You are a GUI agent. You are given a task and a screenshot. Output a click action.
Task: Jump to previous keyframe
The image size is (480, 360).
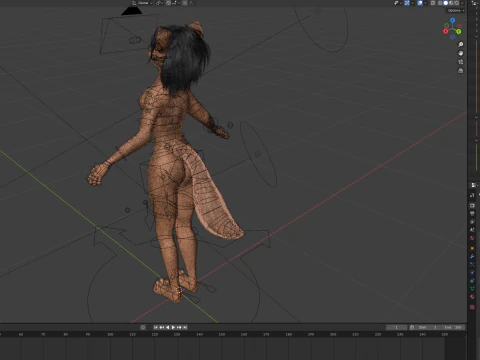coord(162,327)
